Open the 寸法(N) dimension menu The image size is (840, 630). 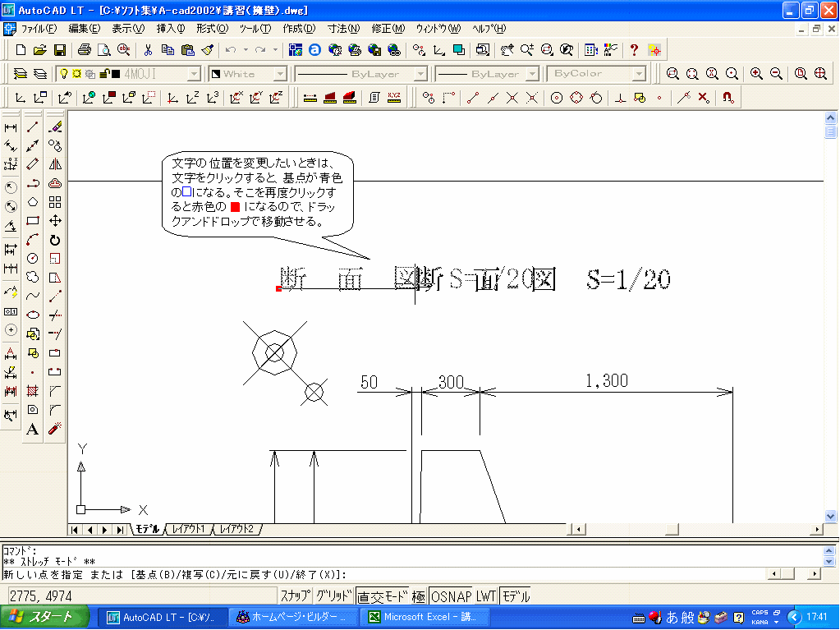tap(343, 29)
